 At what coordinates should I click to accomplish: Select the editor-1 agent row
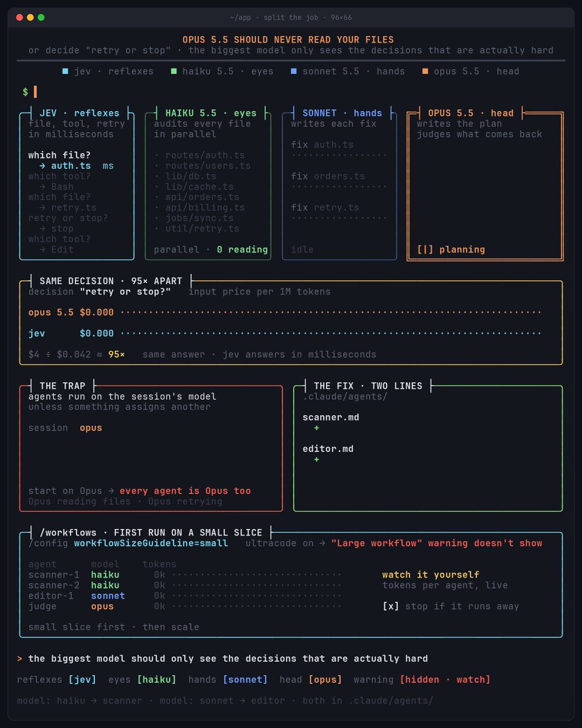point(185,596)
